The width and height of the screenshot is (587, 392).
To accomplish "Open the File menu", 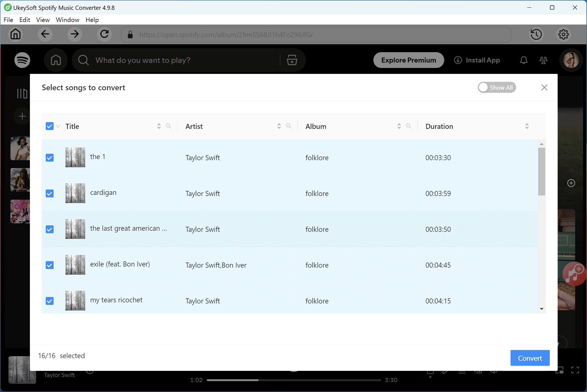I will (8, 20).
